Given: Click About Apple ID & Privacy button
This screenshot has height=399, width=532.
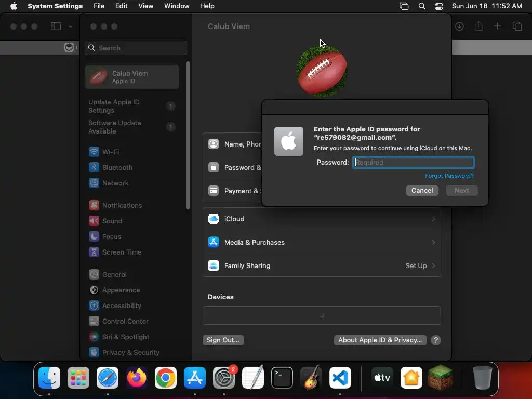Looking at the screenshot, I should 380,340.
